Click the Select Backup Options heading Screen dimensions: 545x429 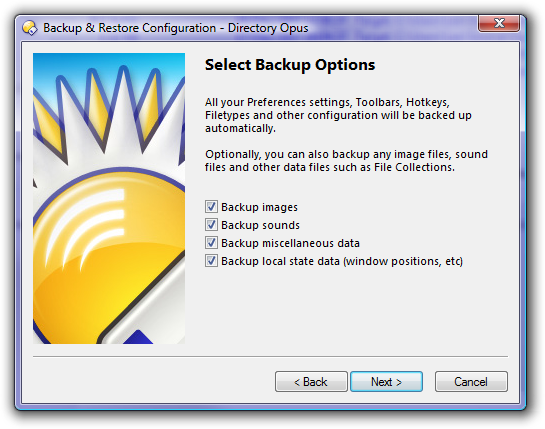click(290, 65)
